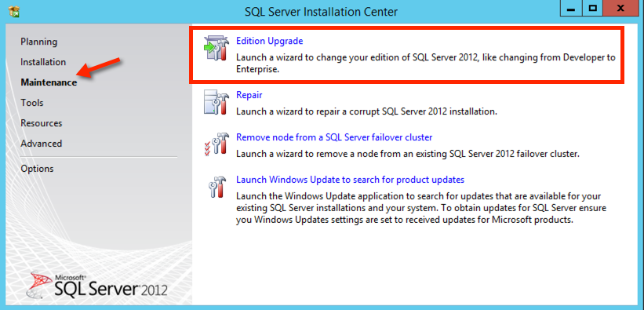644x310 pixels.
Task: Click the Remove node checklist icon
Action: point(216,144)
